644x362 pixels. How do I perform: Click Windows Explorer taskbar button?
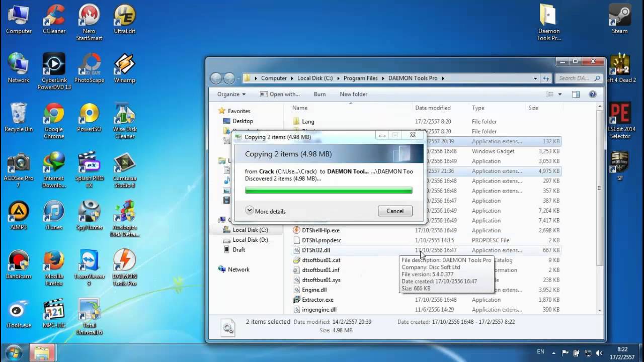coord(42,353)
